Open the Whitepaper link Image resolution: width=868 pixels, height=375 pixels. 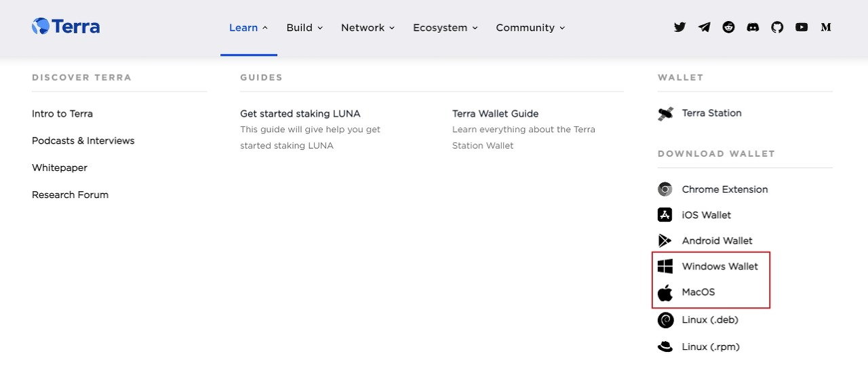(60, 167)
